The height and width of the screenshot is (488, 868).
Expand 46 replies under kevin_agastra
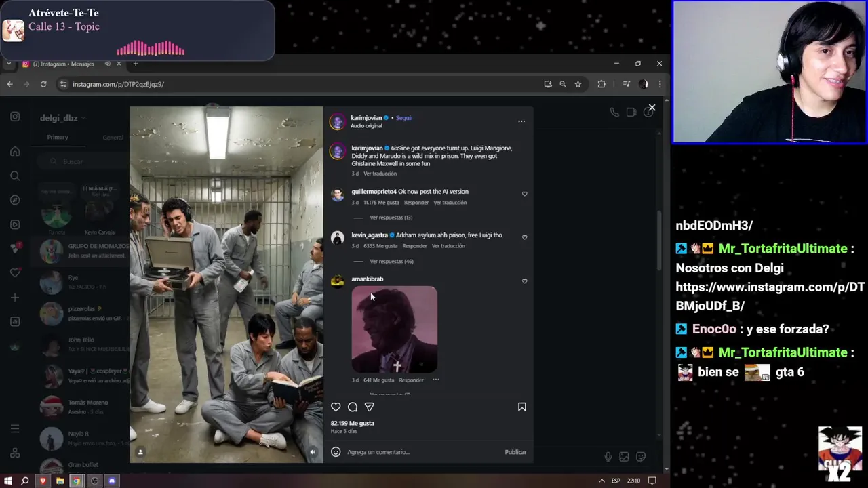391,261
